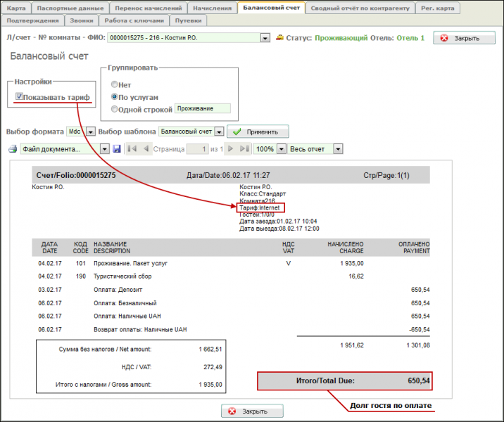Screen dimensions: 504x422
Task: Choose grouping По услугам
Action: [114, 96]
